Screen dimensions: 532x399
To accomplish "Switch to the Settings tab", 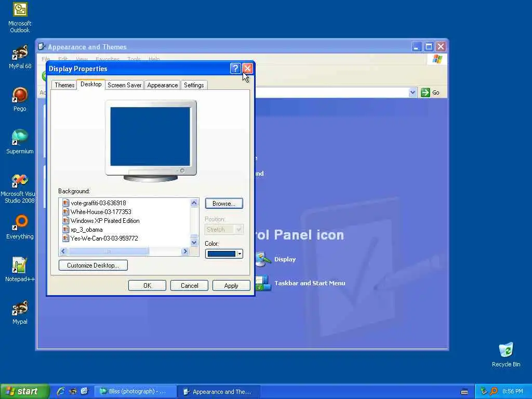I will pos(194,85).
